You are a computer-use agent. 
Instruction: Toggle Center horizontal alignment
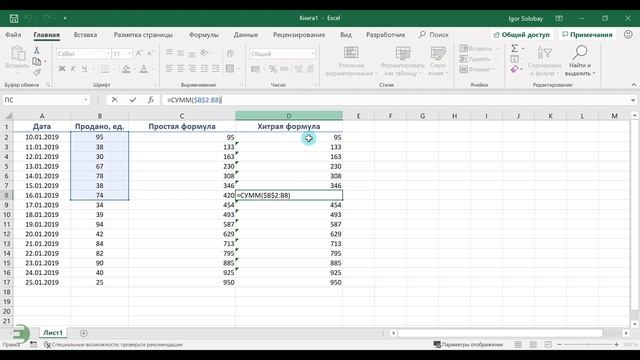pos(181,69)
